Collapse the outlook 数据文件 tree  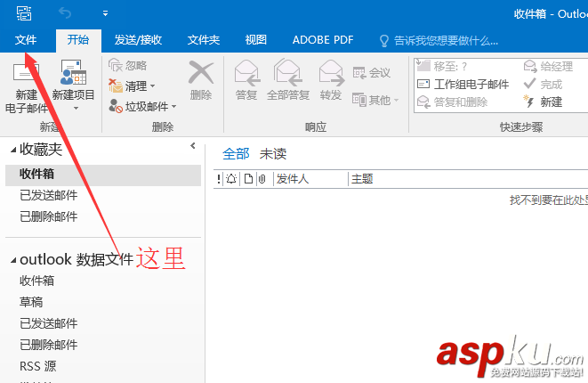(13, 260)
